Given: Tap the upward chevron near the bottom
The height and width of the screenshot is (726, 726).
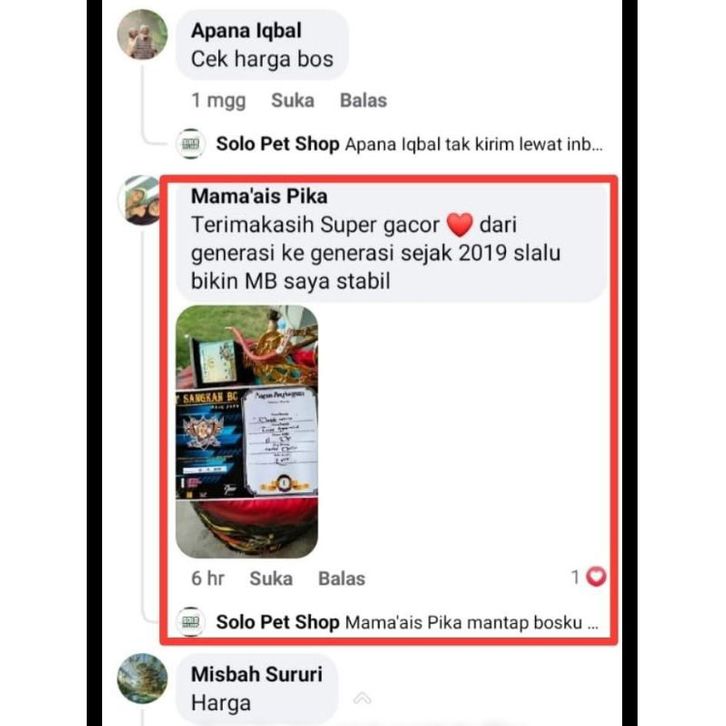Looking at the screenshot, I should (362, 698).
